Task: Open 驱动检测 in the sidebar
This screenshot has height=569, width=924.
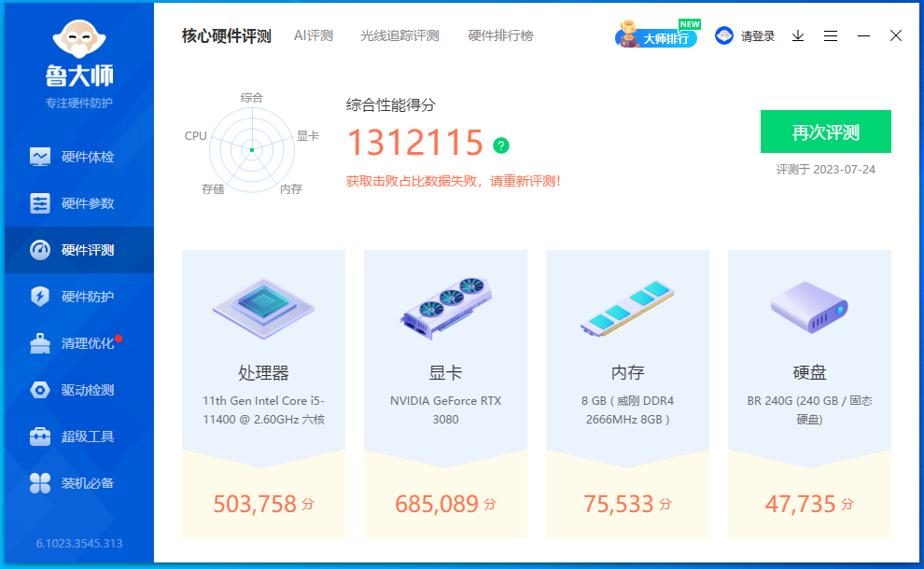Action: pyautogui.click(x=79, y=390)
